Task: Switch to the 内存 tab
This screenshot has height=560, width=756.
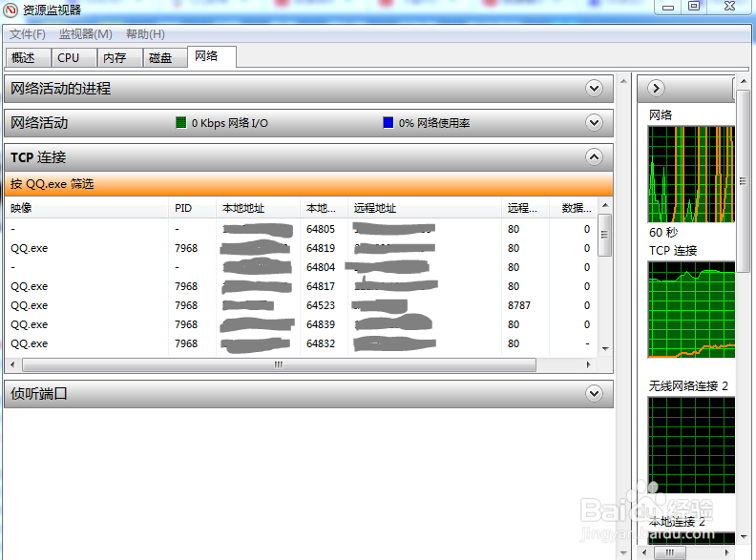Action: click(120, 58)
